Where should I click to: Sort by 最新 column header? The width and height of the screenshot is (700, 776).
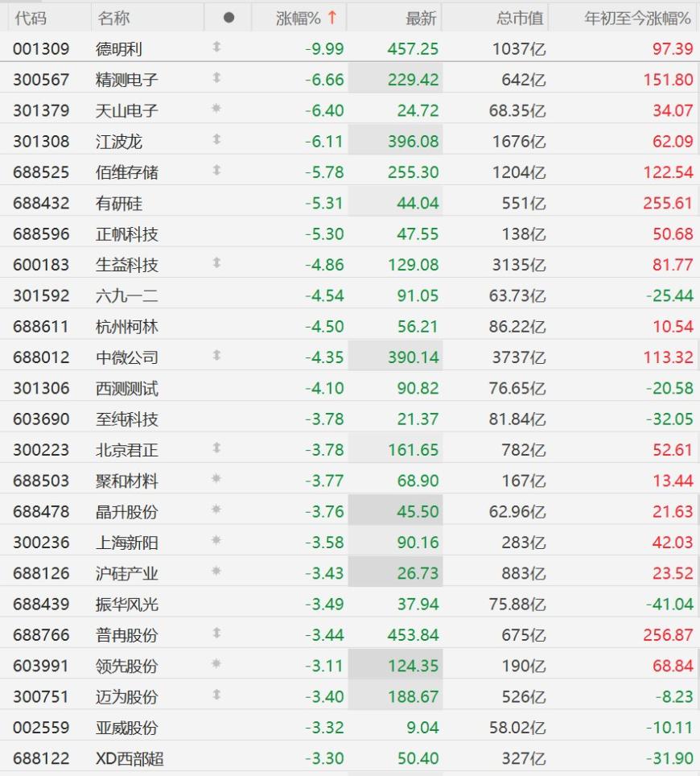pos(421,19)
